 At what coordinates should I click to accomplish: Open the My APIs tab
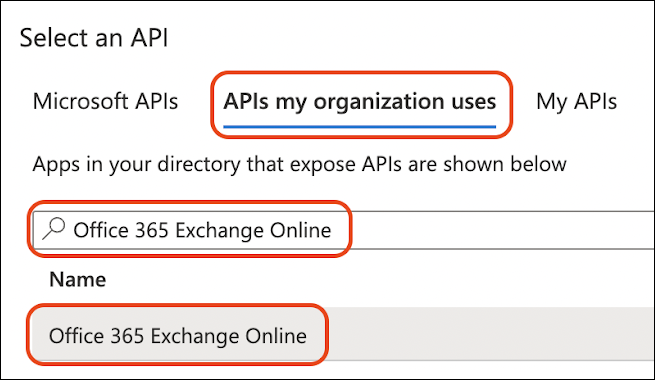(x=576, y=101)
